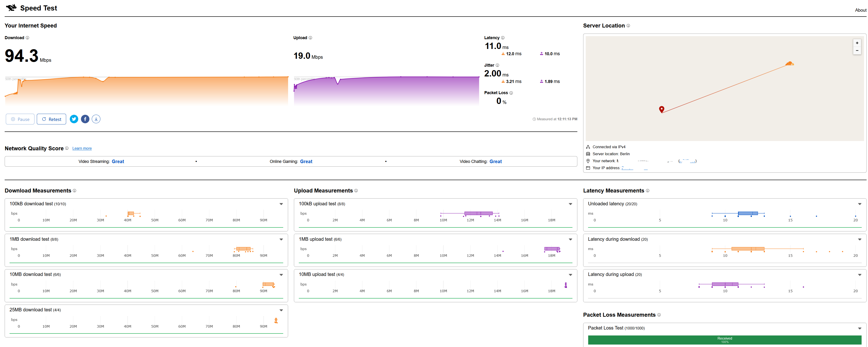The height and width of the screenshot is (347, 868).
Task: Click info icon beside Network Quality Score
Action: 67,148
